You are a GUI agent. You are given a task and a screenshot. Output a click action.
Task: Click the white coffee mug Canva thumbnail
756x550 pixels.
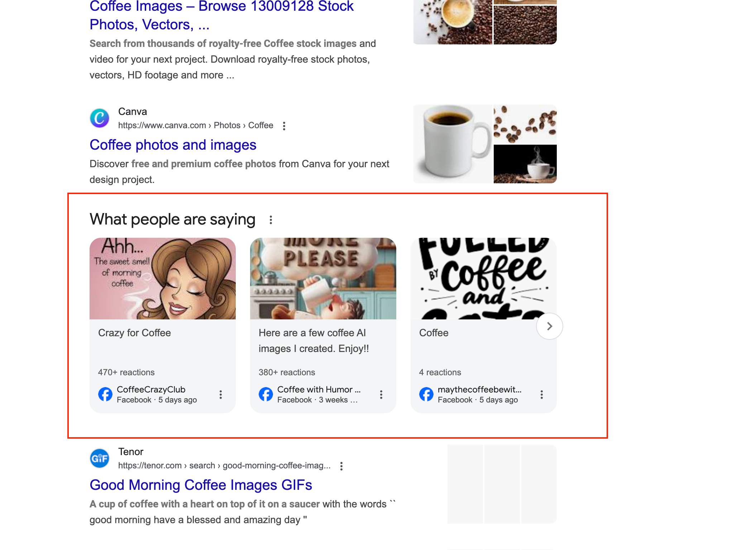click(x=453, y=144)
